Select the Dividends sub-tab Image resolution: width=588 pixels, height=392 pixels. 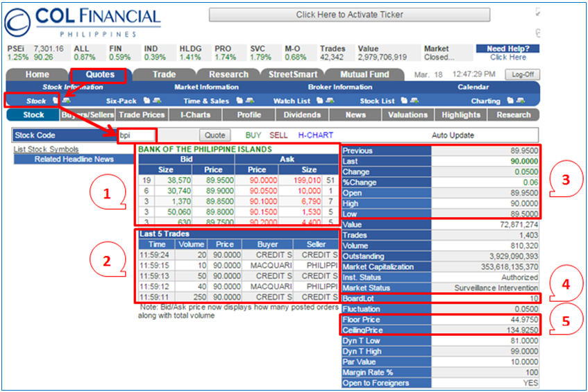click(302, 115)
